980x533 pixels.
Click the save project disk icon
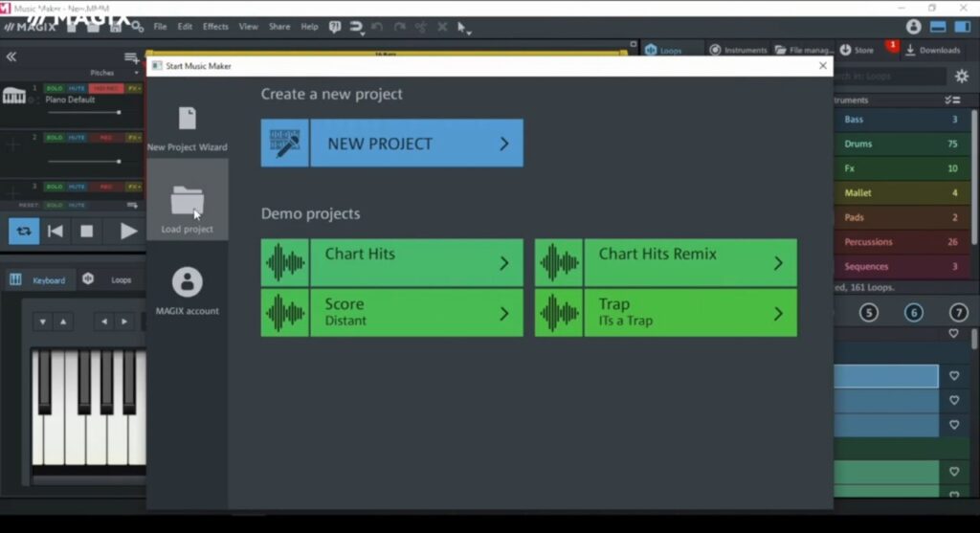115,28
